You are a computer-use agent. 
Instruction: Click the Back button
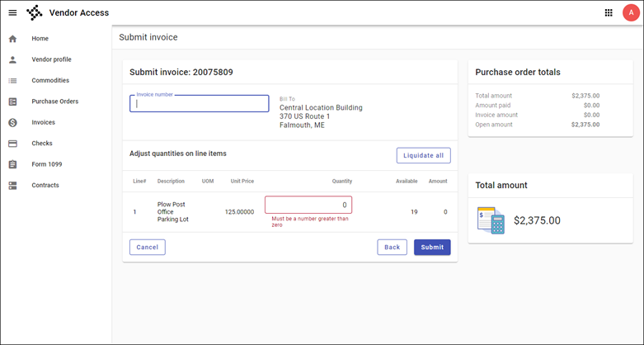392,248
